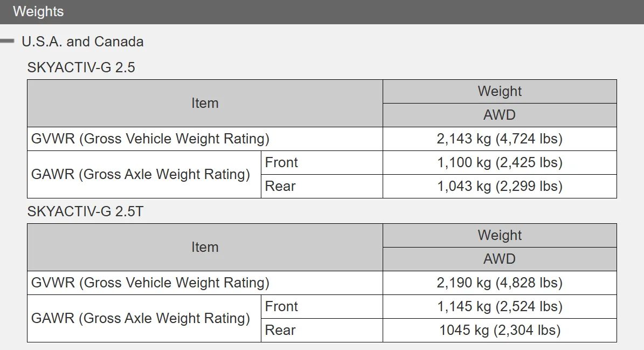
Task: Select the 1045 kg (2,304 lbs) rear value
Action: (x=500, y=330)
